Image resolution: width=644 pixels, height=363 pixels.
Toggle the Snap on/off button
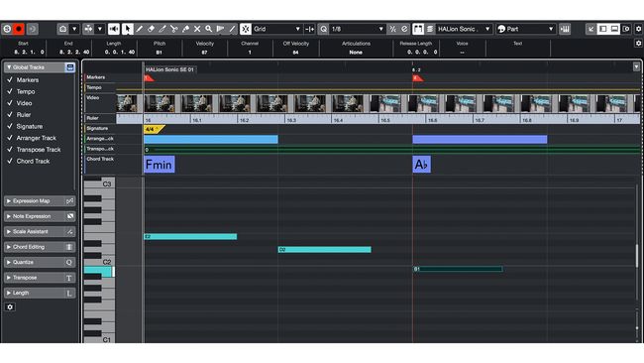[x=246, y=29]
